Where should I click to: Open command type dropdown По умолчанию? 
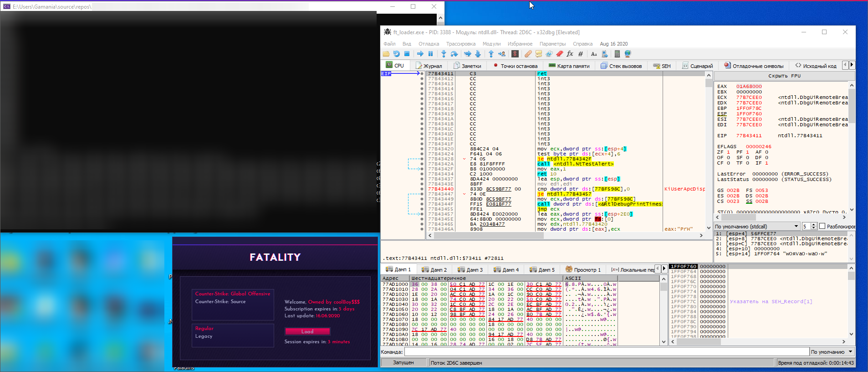[832, 352]
